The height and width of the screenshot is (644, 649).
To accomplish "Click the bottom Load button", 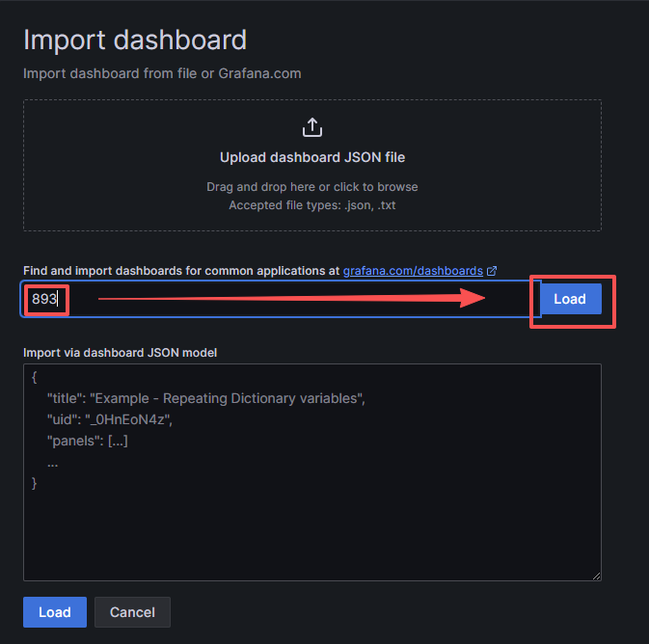I will pyautogui.click(x=55, y=612).
